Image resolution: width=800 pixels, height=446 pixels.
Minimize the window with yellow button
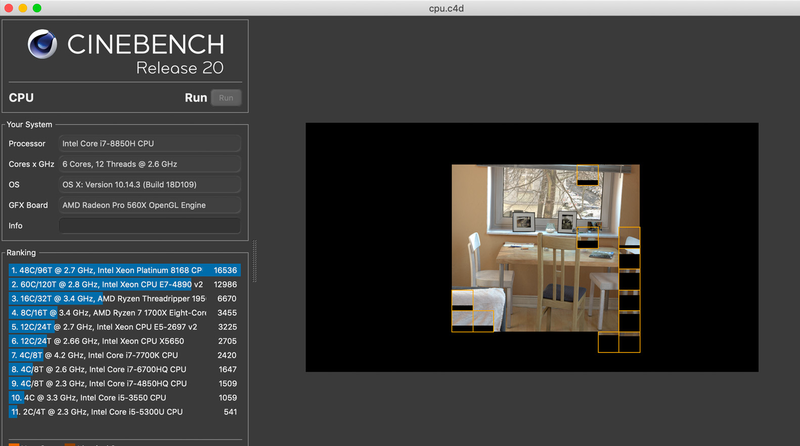[22, 8]
